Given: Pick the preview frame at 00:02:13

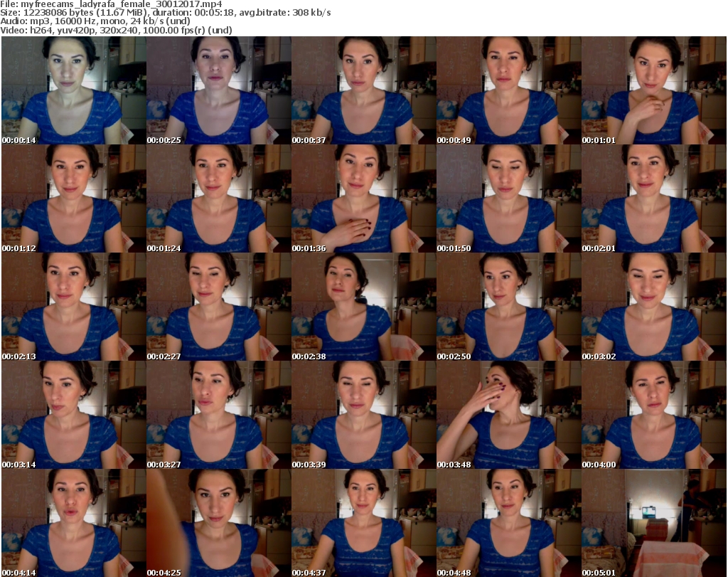Looking at the screenshot, I should (x=74, y=307).
